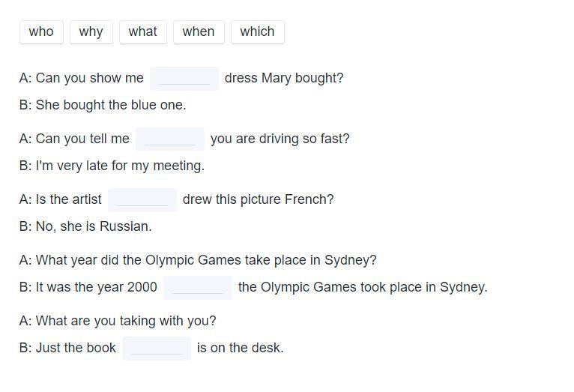Select the "who" word chip

pos(41,31)
